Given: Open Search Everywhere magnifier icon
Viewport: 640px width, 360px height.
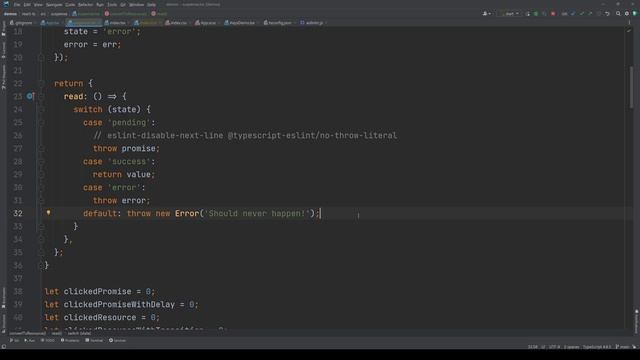Looking at the screenshot, I should (x=618, y=13).
